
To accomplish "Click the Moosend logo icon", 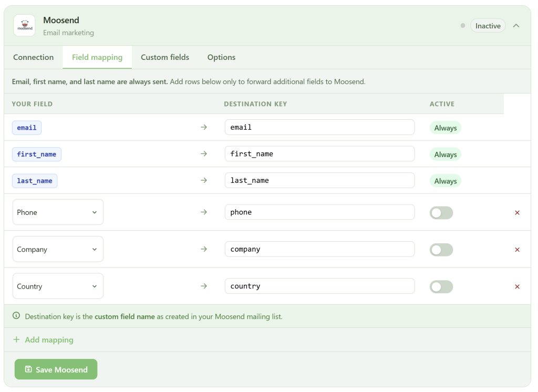I will pyautogui.click(x=24, y=25).
